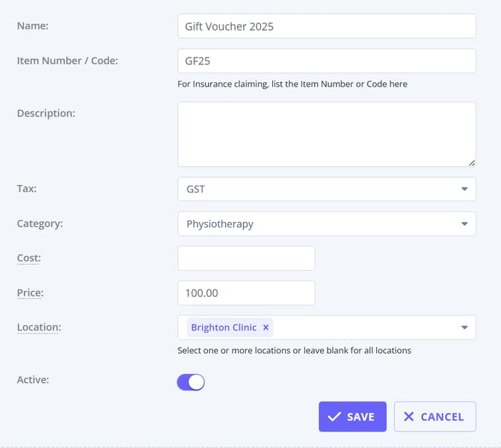Save the gift voucher item

coord(352,417)
